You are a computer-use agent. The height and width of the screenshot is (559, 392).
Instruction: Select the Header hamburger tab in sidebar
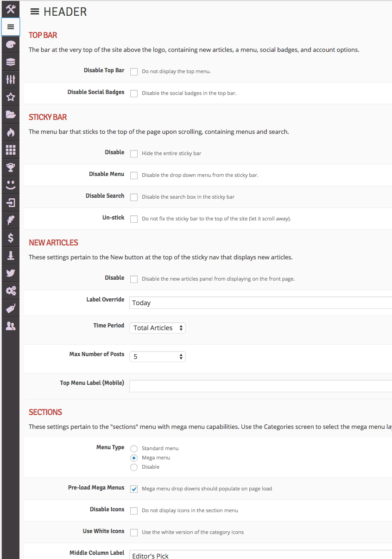point(11,27)
